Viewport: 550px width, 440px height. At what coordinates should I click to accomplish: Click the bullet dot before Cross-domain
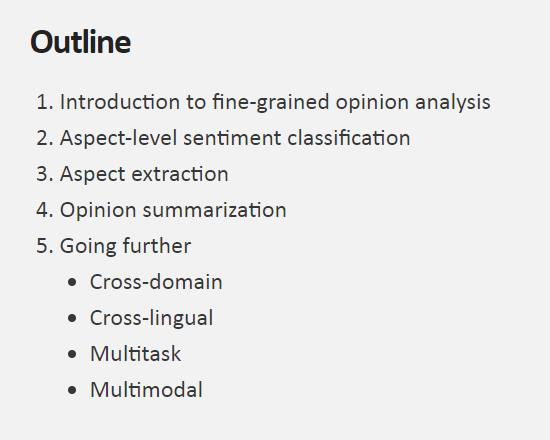click(x=72, y=282)
